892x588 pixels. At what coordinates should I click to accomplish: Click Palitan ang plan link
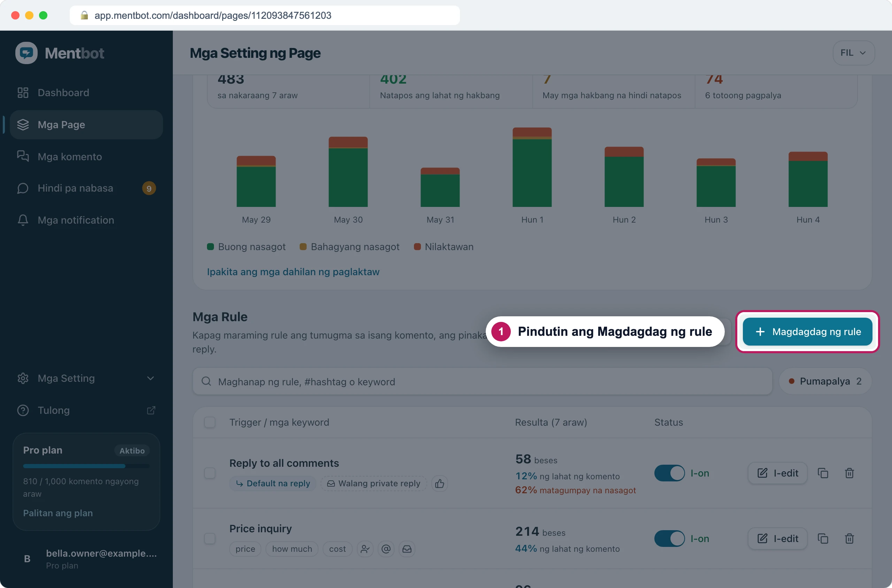(x=58, y=513)
